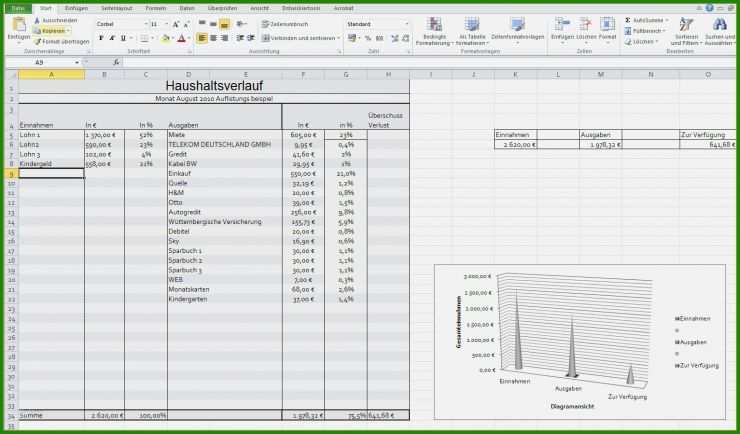Open the Zellen group Format menu
This screenshot has width=740, height=434.
(x=607, y=30)
